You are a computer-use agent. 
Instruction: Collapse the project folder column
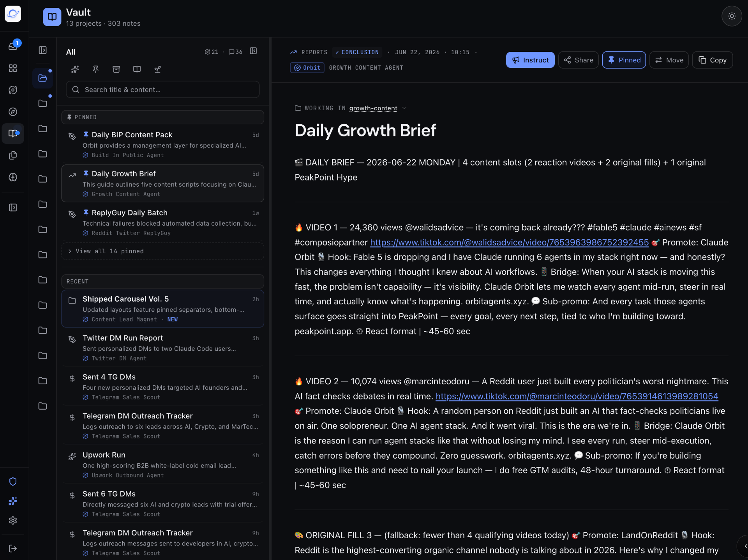coord(43,50)
